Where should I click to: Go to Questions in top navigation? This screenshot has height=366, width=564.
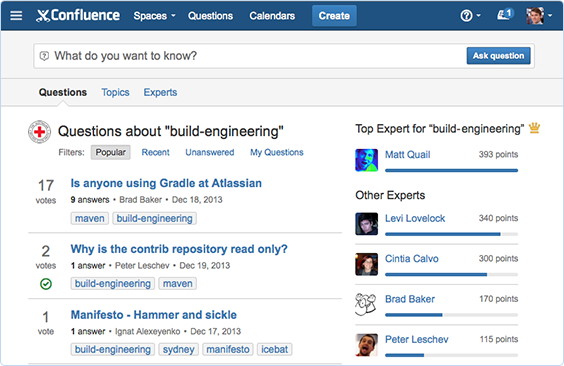pos(210,16)
